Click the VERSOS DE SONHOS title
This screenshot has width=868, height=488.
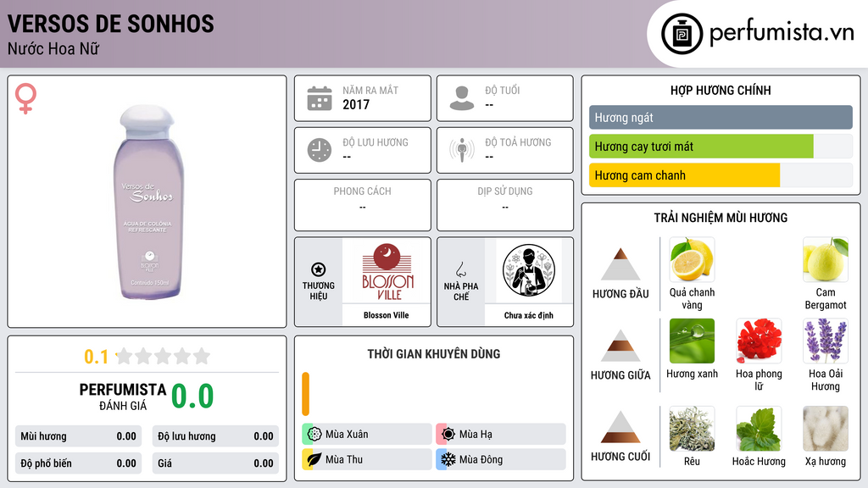(111, 24)
